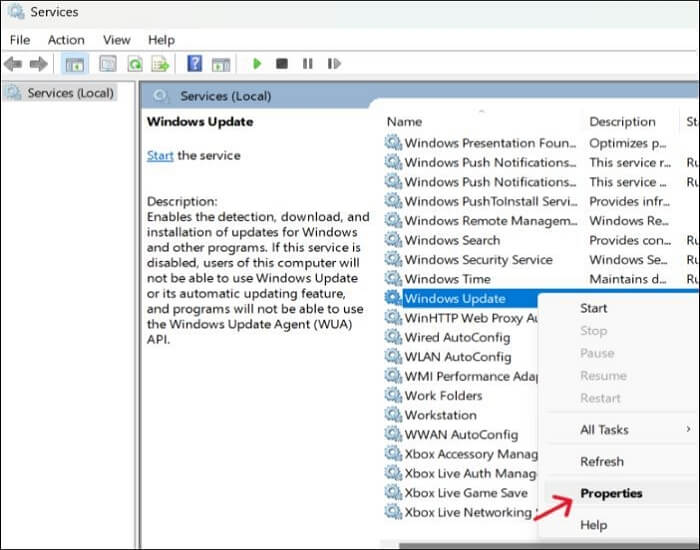This screenshot has height=550, width=700.
Task: Choose Properties in the context menu
Action: pos(611,493)
